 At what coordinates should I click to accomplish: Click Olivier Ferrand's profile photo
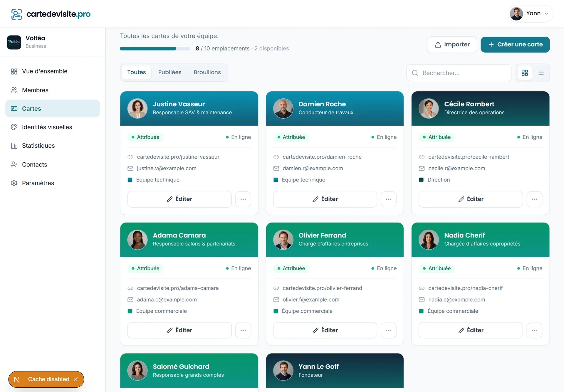pyautogui.click(x=283, y=240)
